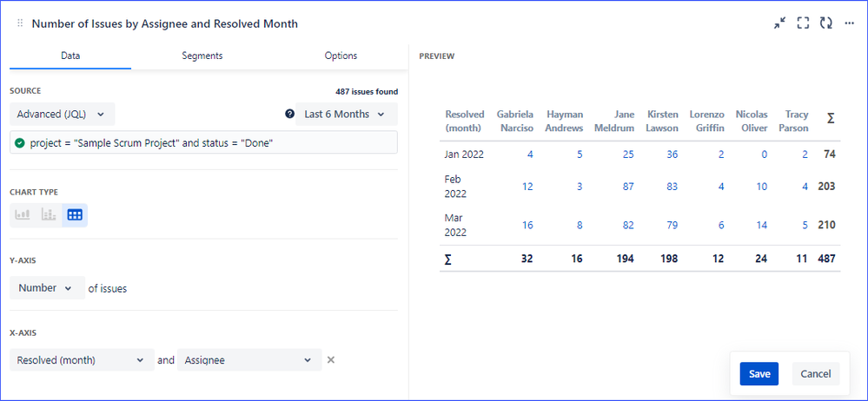
Task: Open Feb 2022 count 83 for Kirsten Lawson
Action: 672,187
